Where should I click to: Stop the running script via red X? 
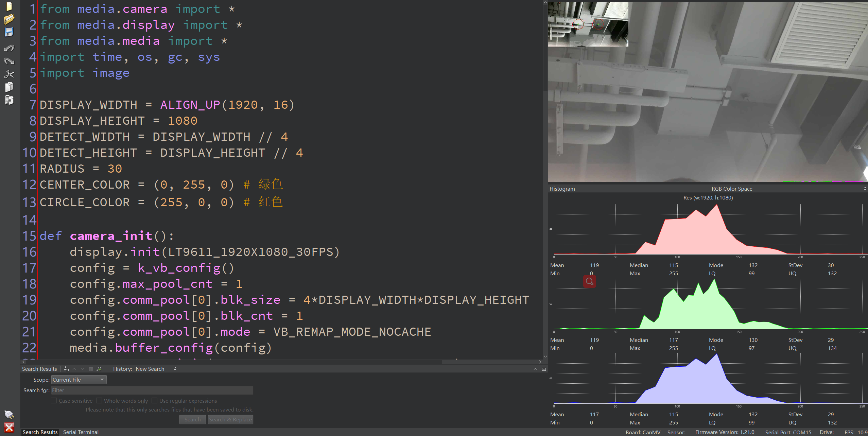[9, 428]
